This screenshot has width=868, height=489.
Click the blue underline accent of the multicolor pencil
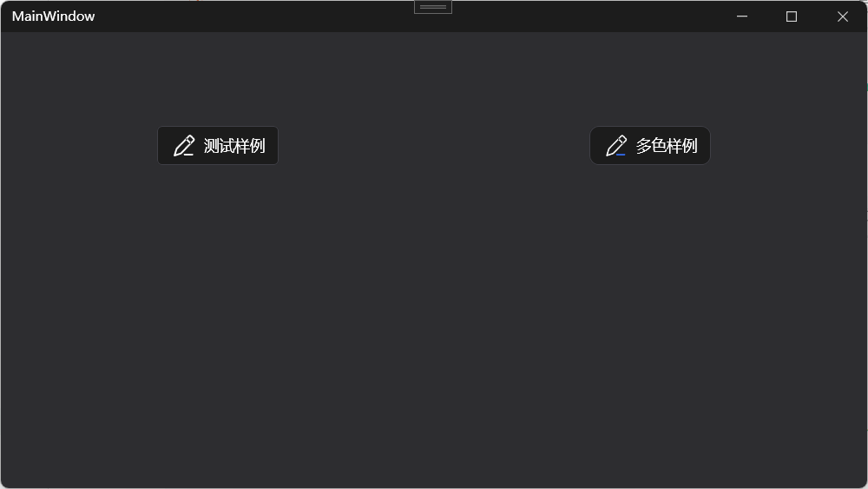point(621,155)
